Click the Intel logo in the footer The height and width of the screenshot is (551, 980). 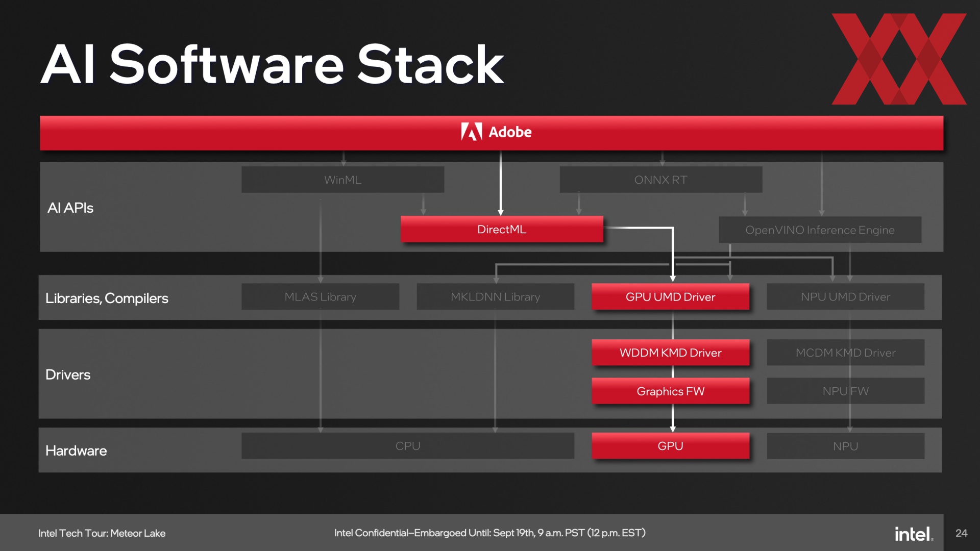tap(914, 534)
